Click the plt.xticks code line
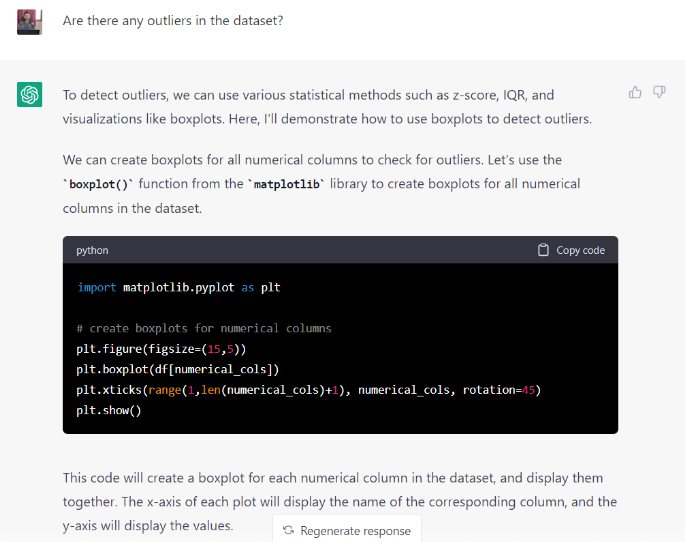Screen dimensions: 685x542 coord(308,389)
